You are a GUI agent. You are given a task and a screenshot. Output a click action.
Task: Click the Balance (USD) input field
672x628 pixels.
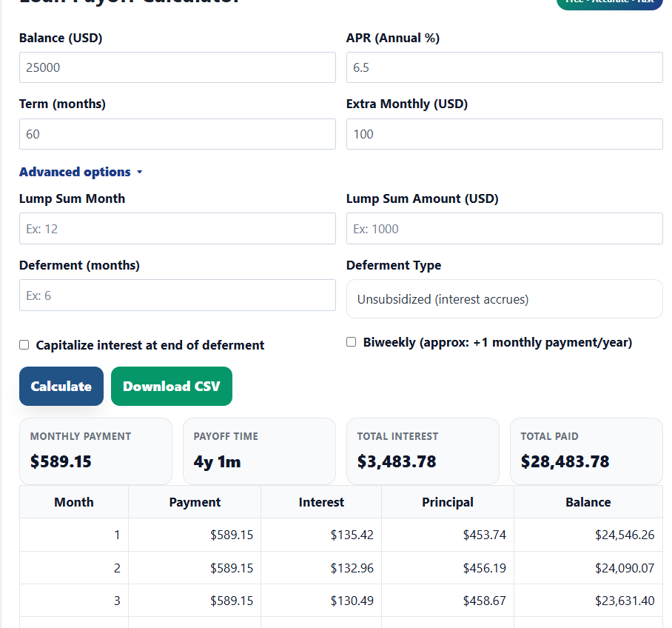[x=177, y=67]
